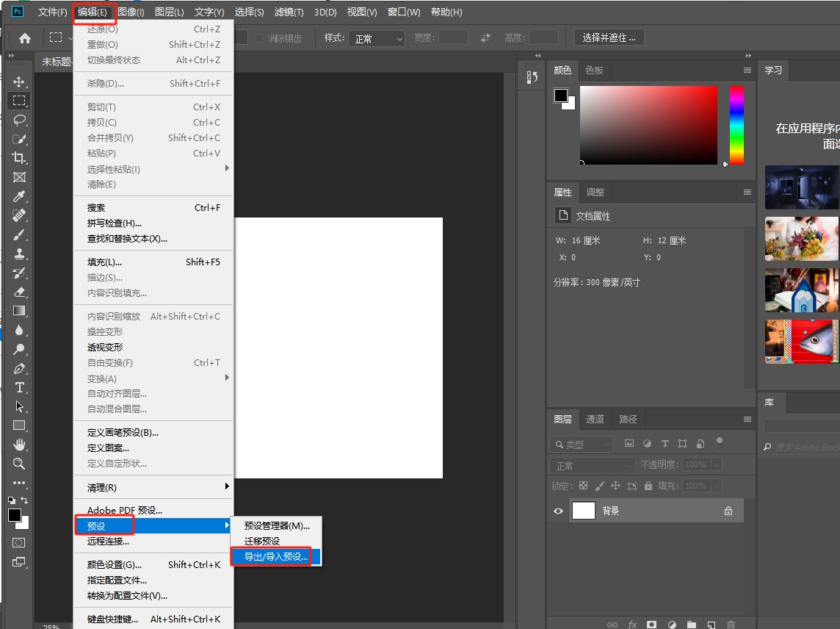Click the 选择并遮住 button
The image size is (840, 629).
pos(609,37)
